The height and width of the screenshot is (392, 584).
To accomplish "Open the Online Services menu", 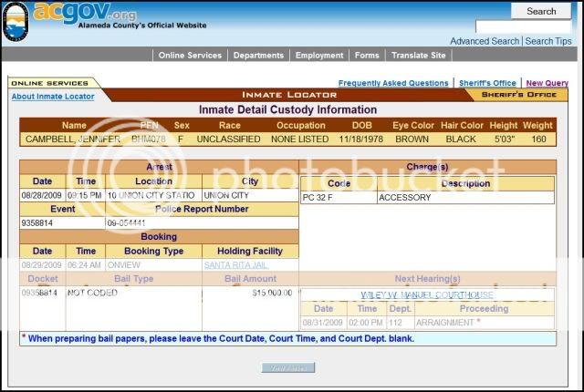I will 190,56.
